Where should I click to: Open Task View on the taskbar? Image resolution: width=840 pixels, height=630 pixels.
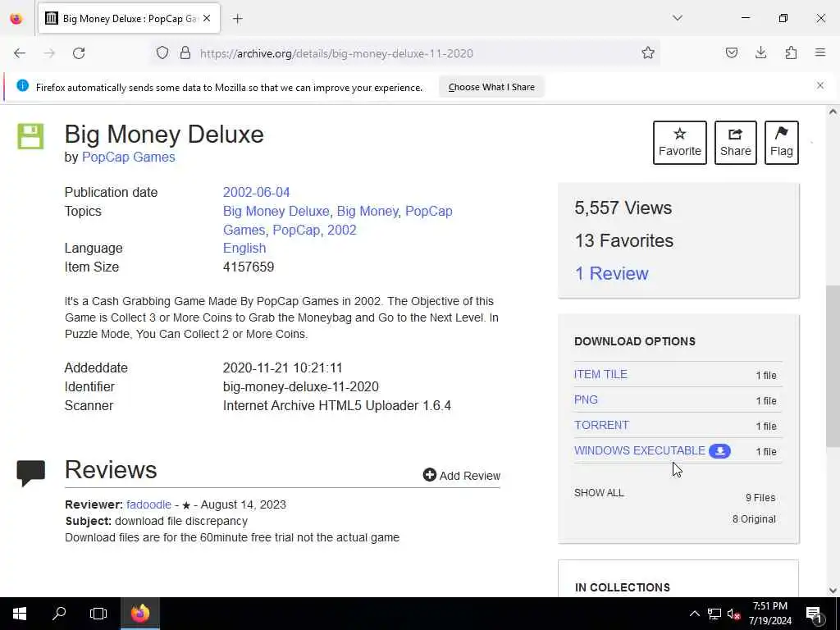98,614
